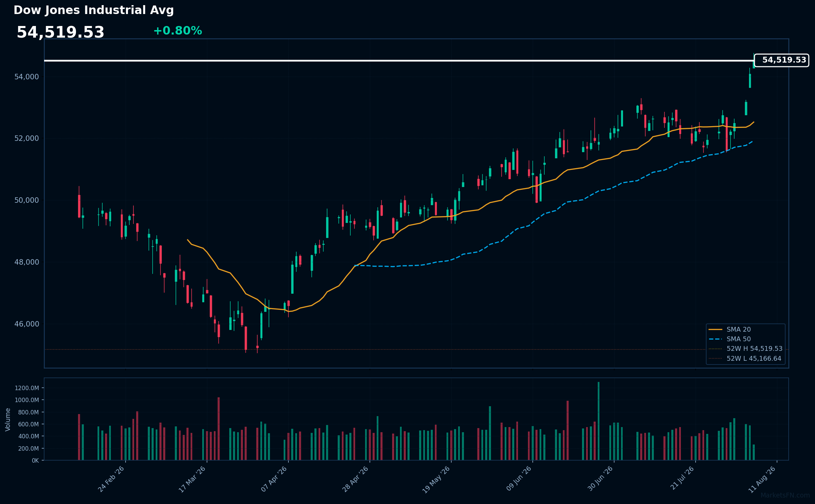815x504 pixels.
Task: Click the 600.0M volume axis label
Action: tap(28, 424)
